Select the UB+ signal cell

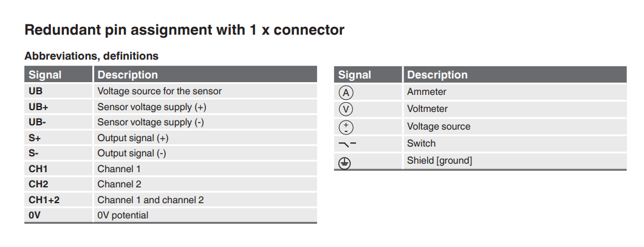pos(38,106)
